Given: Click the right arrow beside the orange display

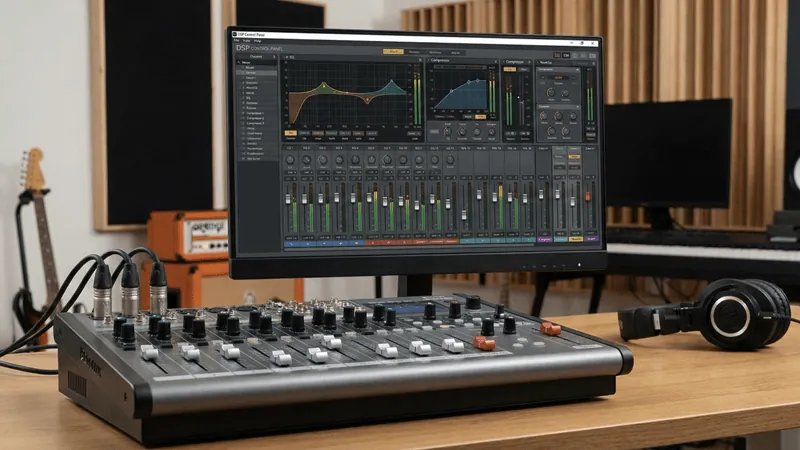Looking at the screenshot, I should pyautogui.click(x=573, y=78).
